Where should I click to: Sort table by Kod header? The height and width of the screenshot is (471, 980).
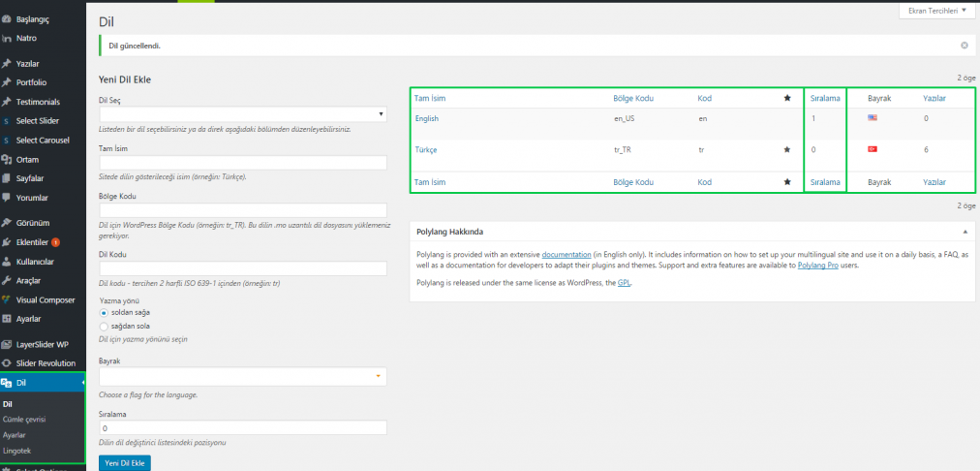pos(704,98)
